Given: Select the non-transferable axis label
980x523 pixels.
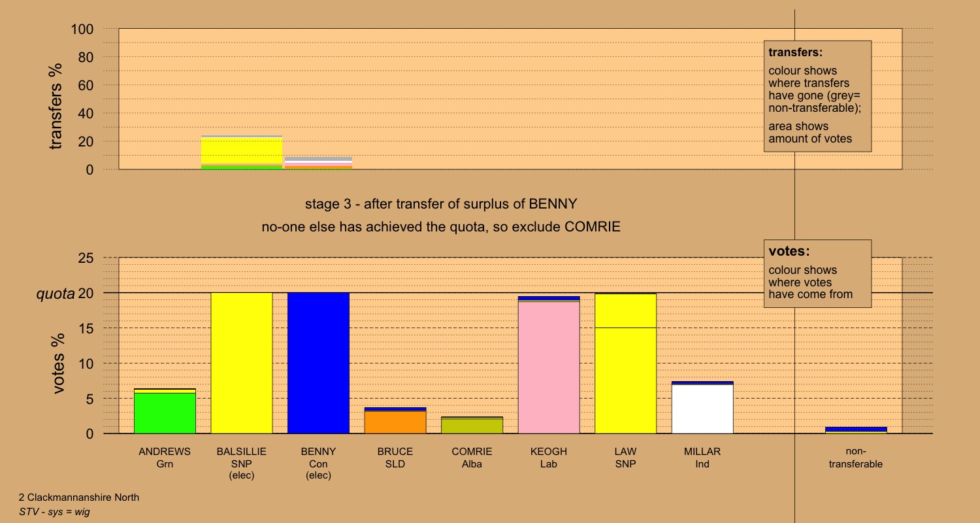Looking at the screenshot, I should point(856,458).
